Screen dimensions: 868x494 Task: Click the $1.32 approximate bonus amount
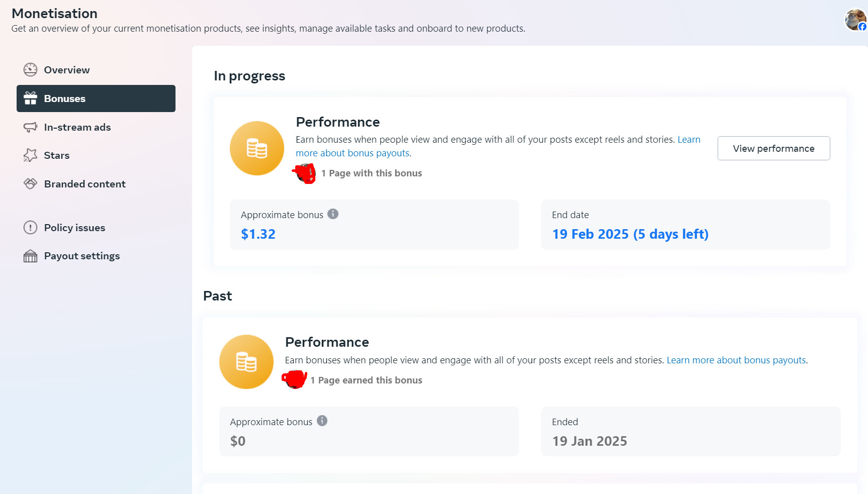[258, 234]
